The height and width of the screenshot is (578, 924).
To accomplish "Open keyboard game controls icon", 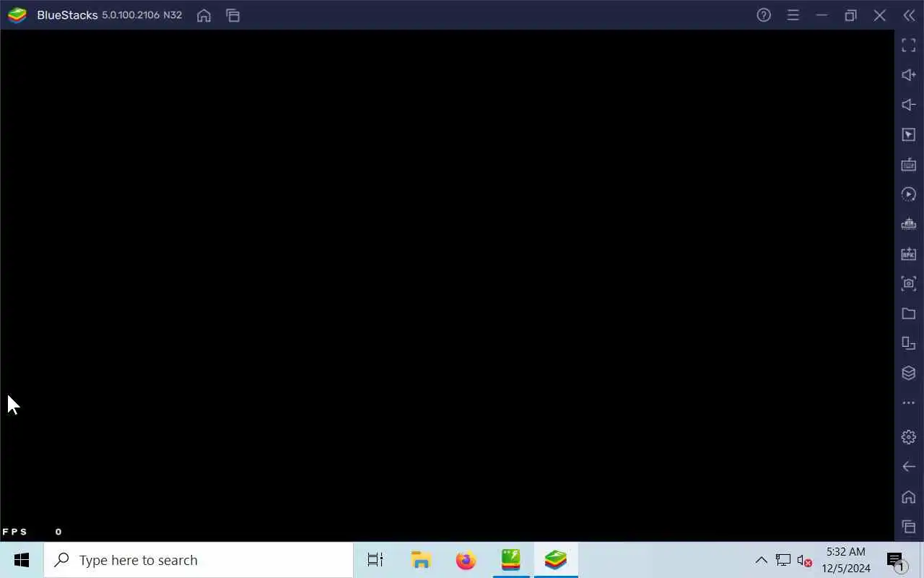I will [909, 165].
